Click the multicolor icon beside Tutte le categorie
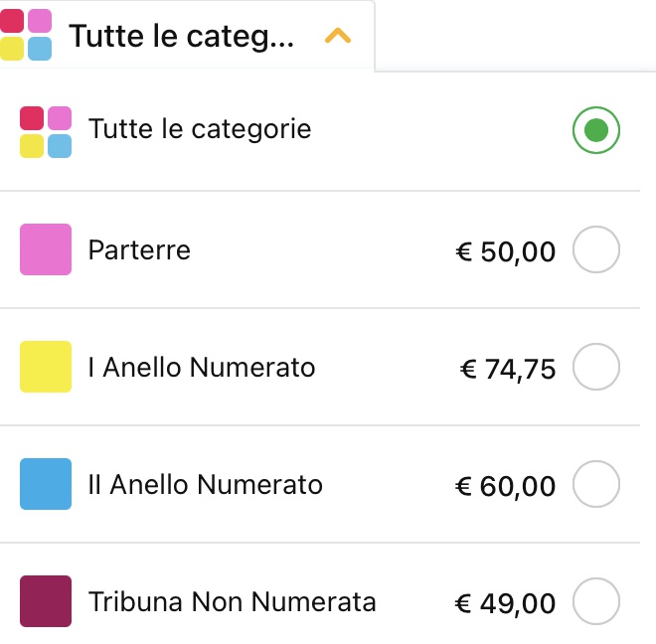This screenshot has width=656, height=644. coord(46,132)
